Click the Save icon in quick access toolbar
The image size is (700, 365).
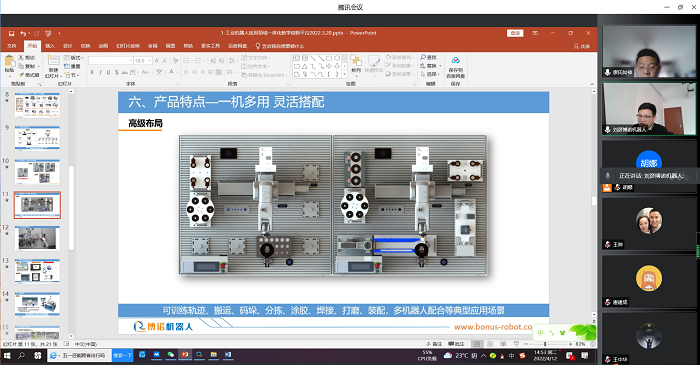click(x=11, y=33)
